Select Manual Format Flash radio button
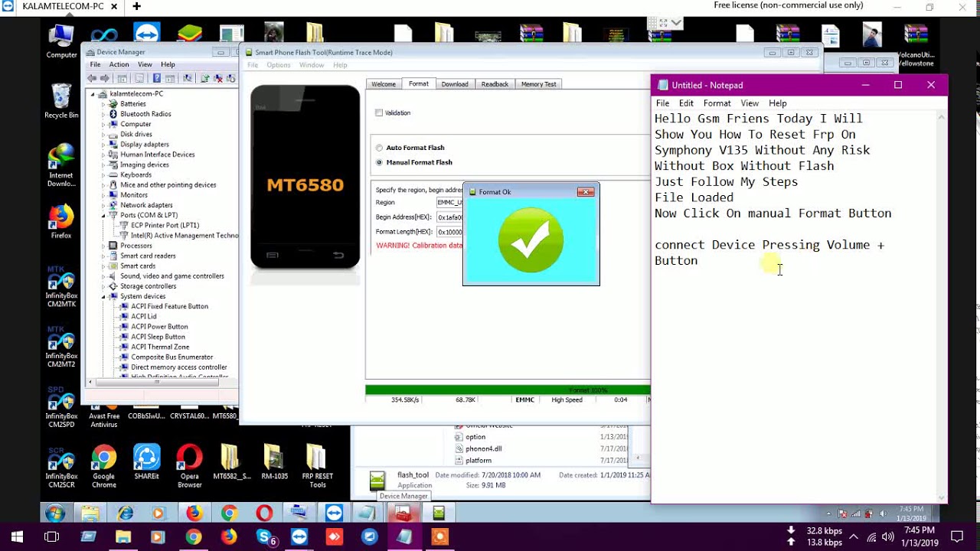Viewport: 980px width, 551px height. [379, 162]
